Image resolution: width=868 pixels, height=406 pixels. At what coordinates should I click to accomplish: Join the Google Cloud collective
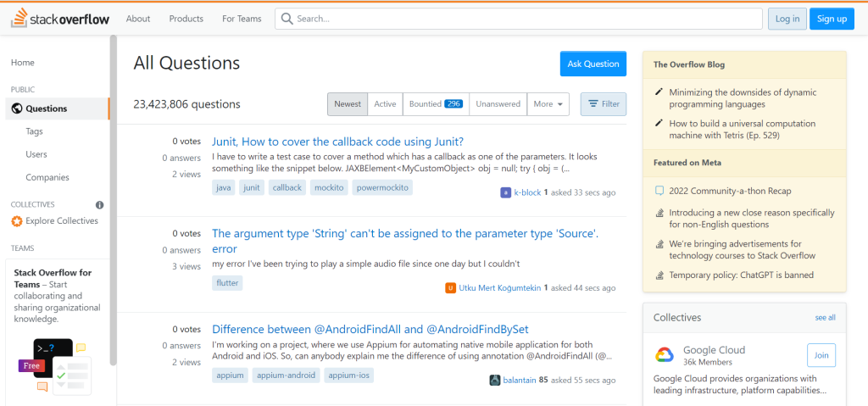(821, 356)
